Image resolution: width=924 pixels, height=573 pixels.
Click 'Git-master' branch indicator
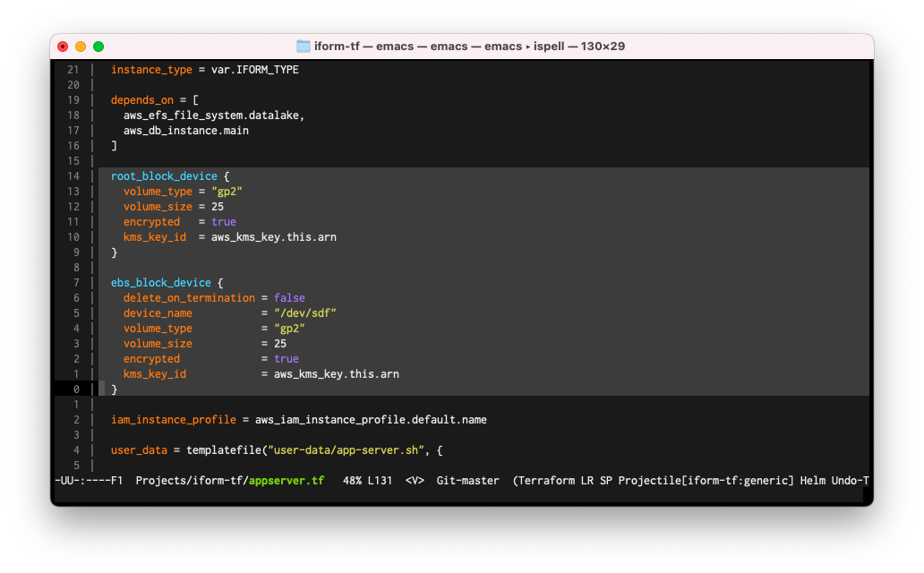[468, 481]
